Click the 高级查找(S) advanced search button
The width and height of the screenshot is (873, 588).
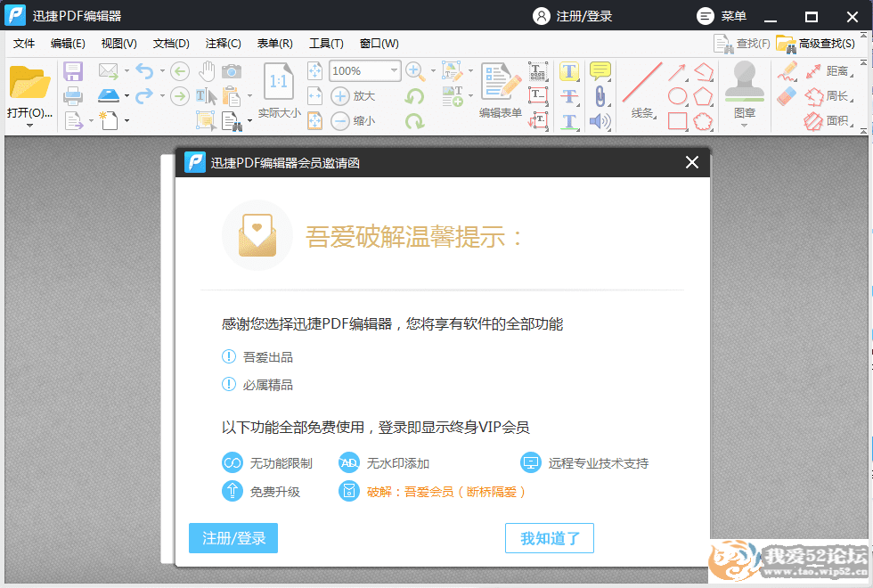pos(816,44)
